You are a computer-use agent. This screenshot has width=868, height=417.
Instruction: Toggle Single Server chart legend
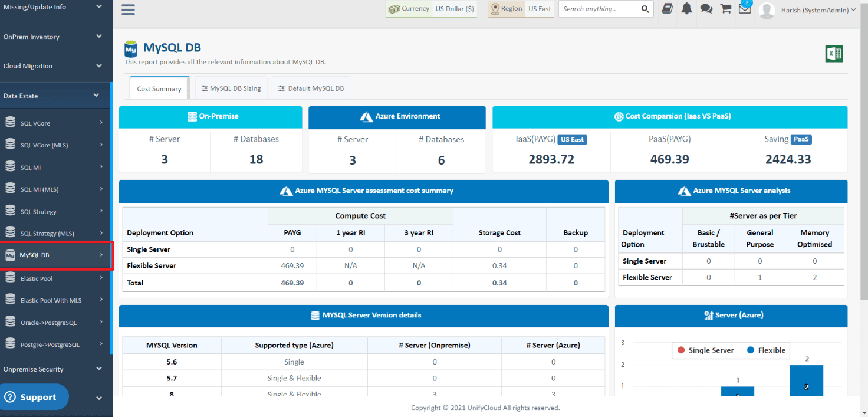pos(705,350)
